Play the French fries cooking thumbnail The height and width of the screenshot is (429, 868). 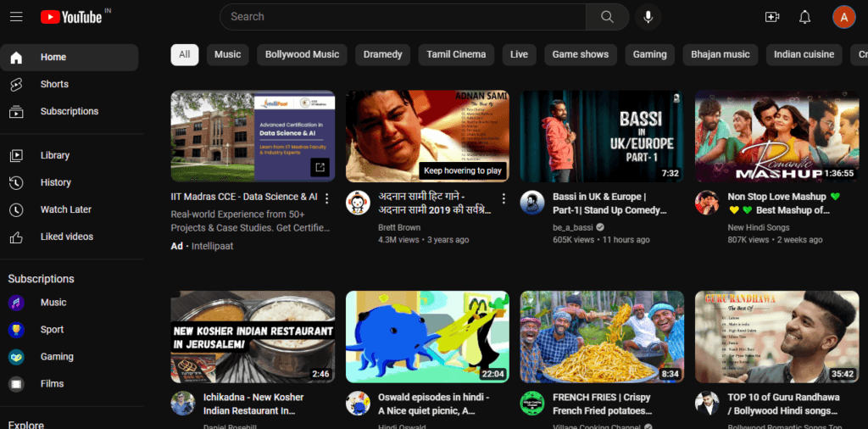point(602,337)
